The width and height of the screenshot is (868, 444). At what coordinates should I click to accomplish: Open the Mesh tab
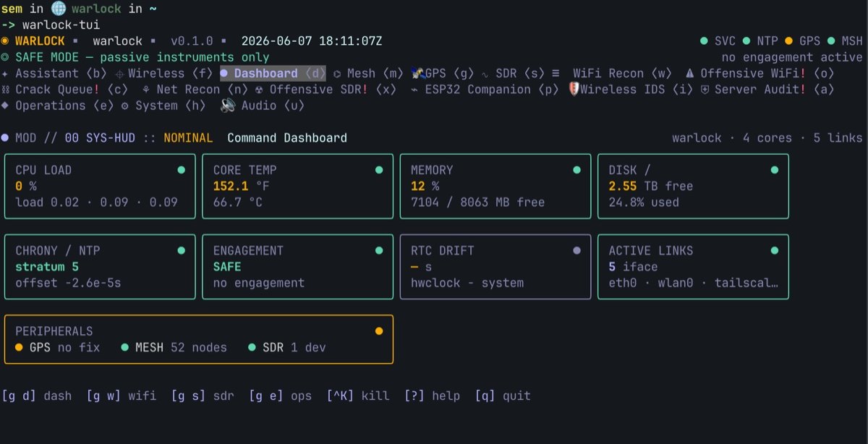(x=368, y=73)
